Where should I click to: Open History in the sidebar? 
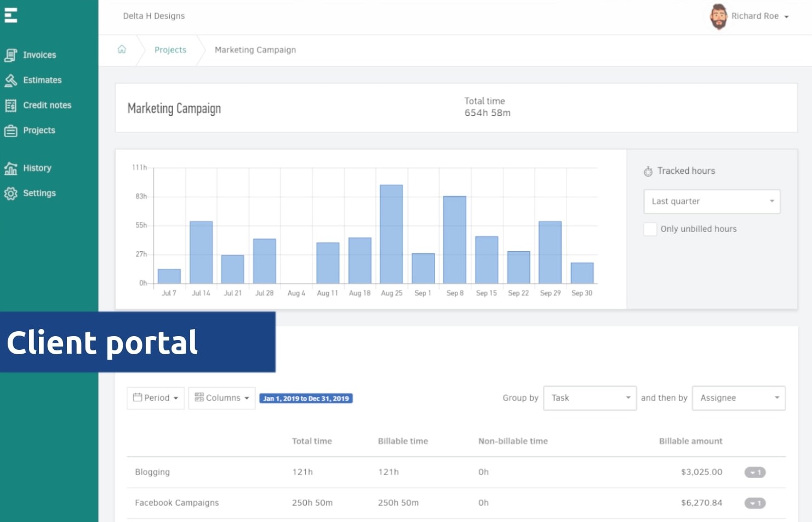(x=37, y=168)
